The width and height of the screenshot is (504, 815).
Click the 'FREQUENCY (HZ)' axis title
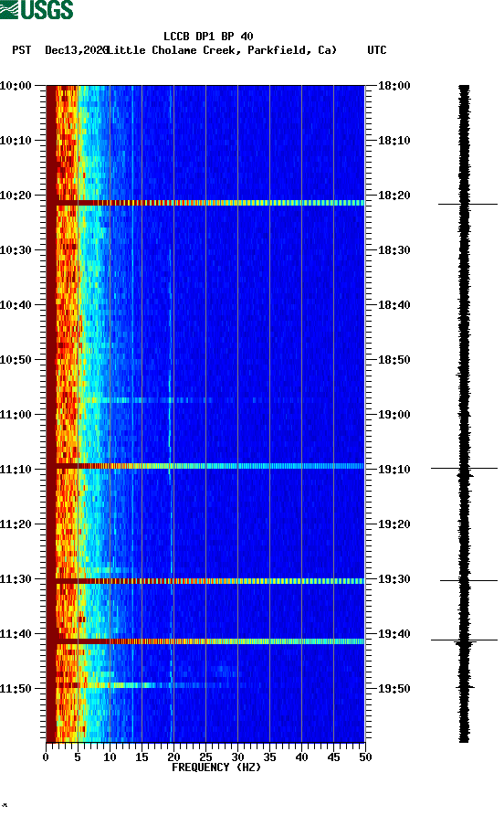216,767
